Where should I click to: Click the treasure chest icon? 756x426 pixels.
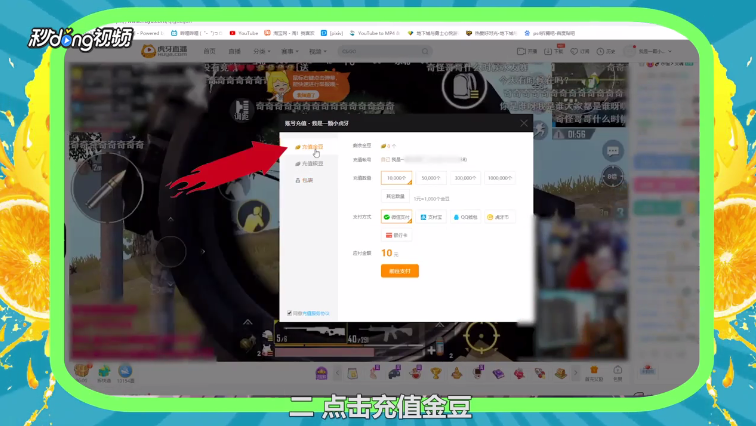click(x=82, y=371)
